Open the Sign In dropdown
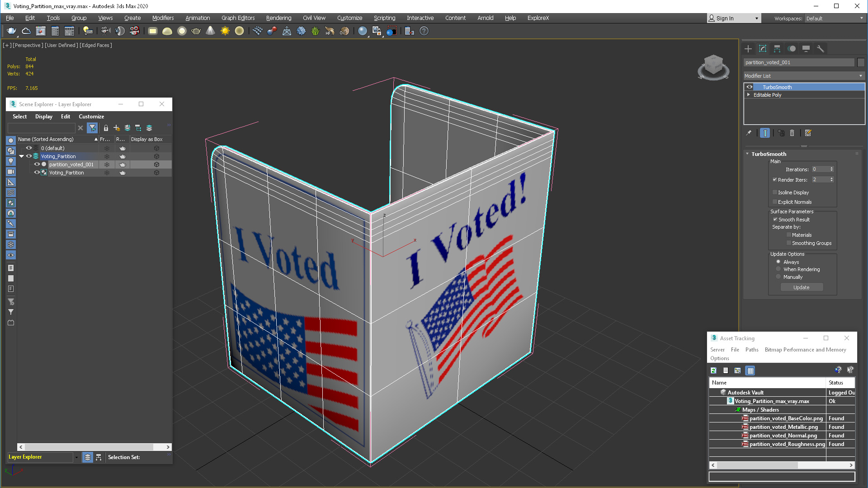Viewport: 868px width, 488px height. click(757, 19)
